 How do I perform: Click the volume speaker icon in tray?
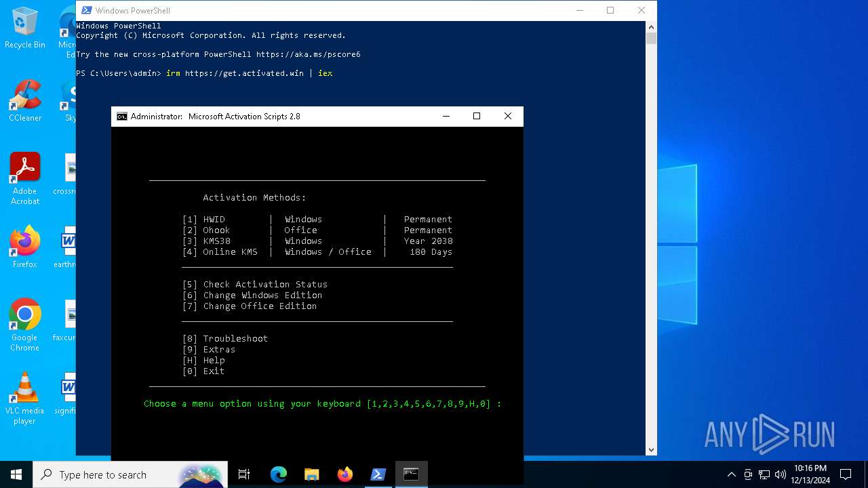coord(781,474)
